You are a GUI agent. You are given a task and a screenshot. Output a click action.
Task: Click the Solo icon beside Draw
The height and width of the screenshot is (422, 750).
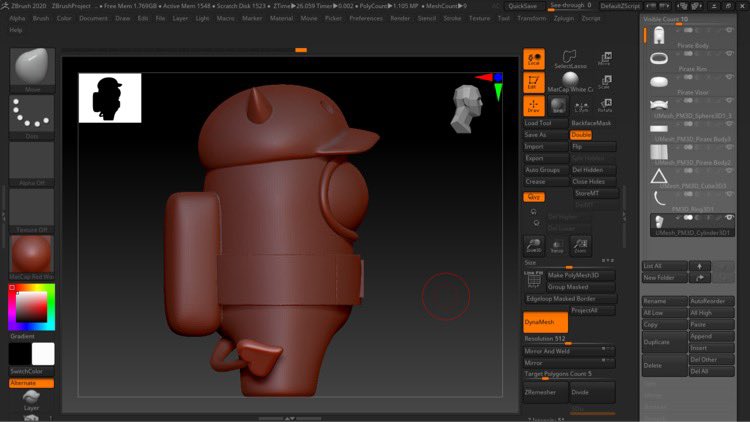click(x=558, y=106)
